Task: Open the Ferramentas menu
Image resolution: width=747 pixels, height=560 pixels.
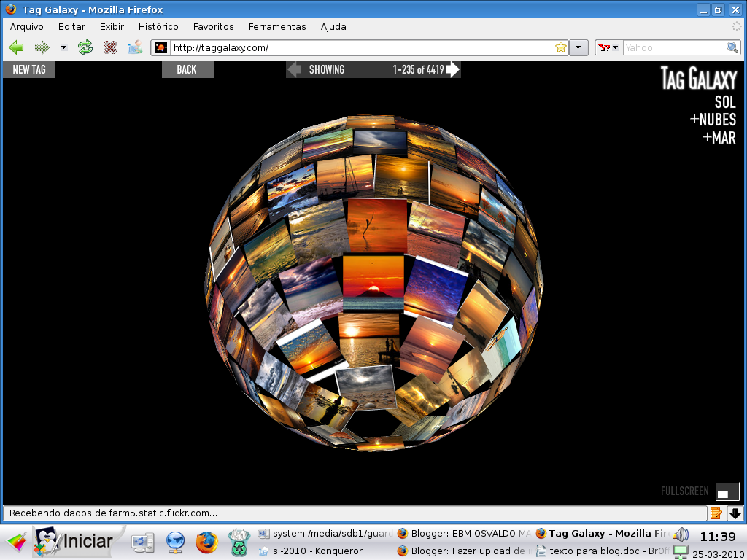Action: [277, 27]
